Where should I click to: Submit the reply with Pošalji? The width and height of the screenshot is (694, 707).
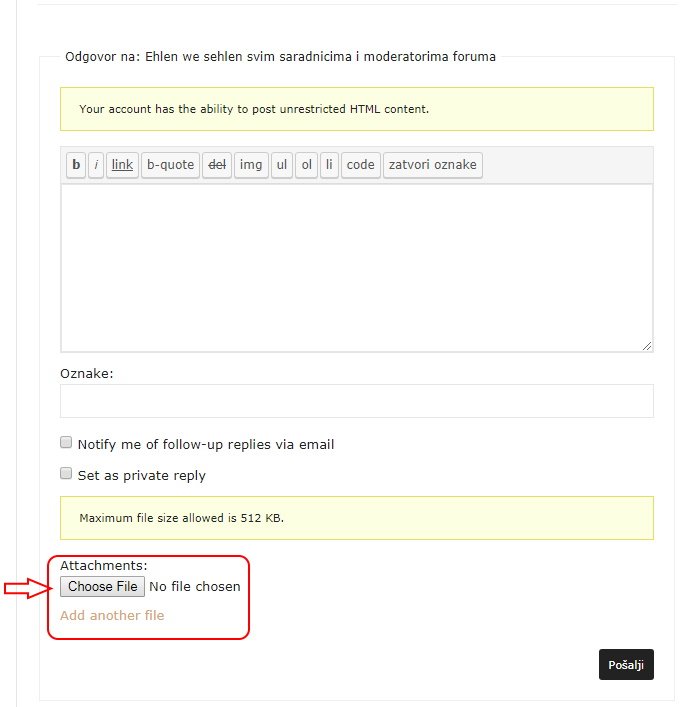click(x=626, y=665)
